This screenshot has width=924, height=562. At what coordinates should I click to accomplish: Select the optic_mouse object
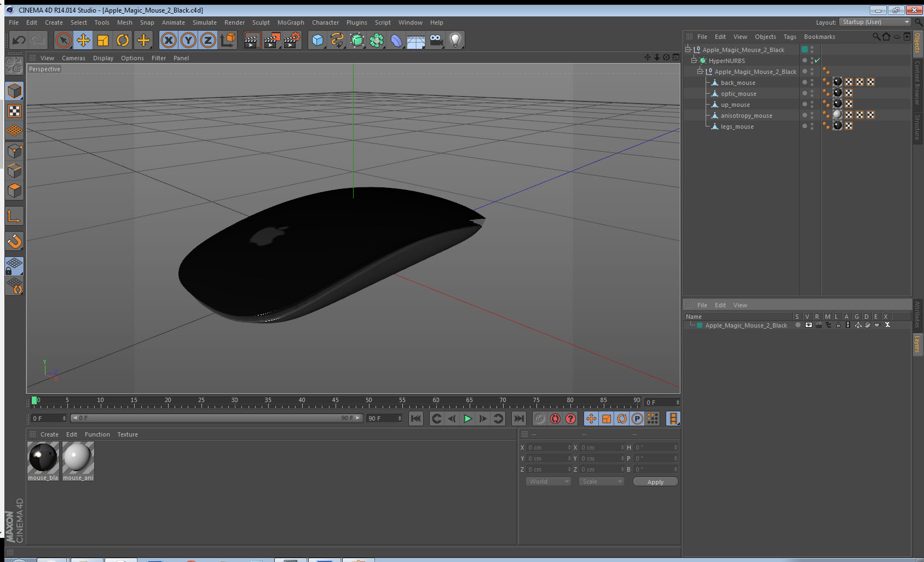(738, 94)
